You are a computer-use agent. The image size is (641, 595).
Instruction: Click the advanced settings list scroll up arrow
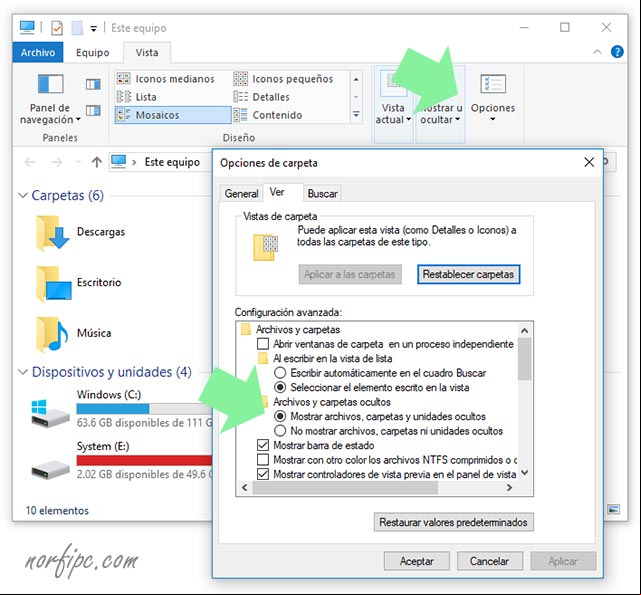click(524, 330)
